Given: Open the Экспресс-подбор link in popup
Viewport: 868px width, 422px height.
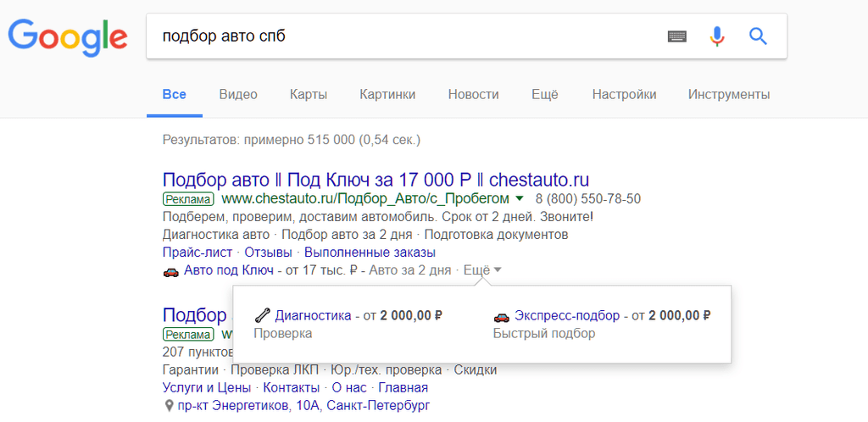Looking at the screenshot, I should tap(567, 316).
